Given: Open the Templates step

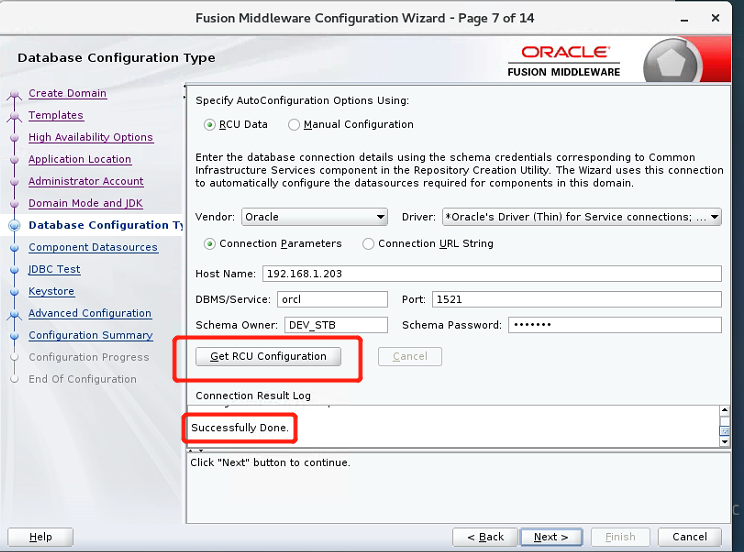Looking at the screenshot, I should click(x=56, y=115).
